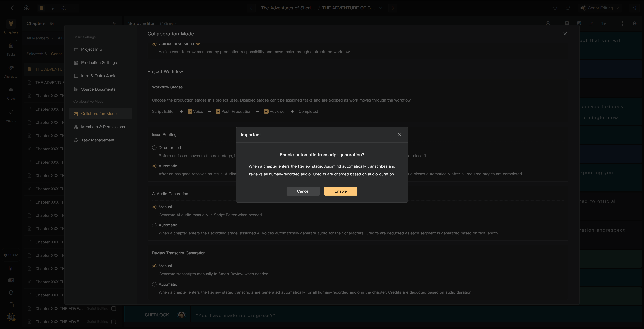Uncheck the Post-Production workflow stage
The width and height of the screenshot is (644, 329).
coord(218,112)
